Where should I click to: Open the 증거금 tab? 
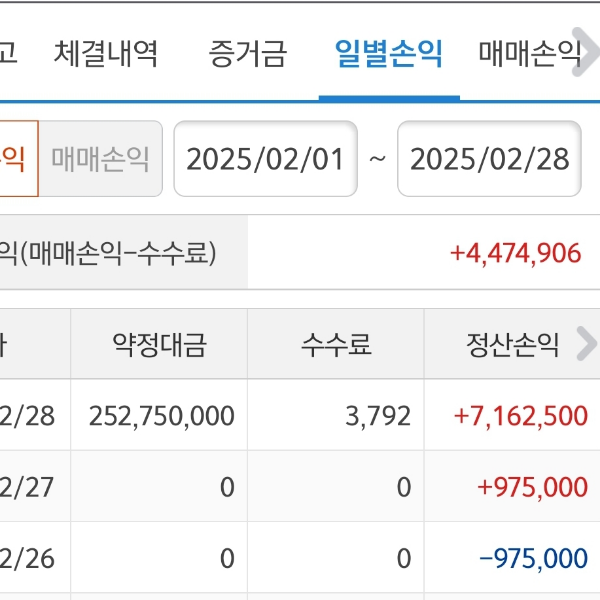coord(248,53)
